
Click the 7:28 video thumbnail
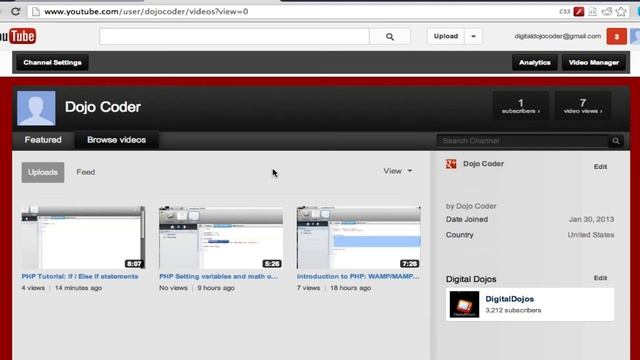[359, 238]
